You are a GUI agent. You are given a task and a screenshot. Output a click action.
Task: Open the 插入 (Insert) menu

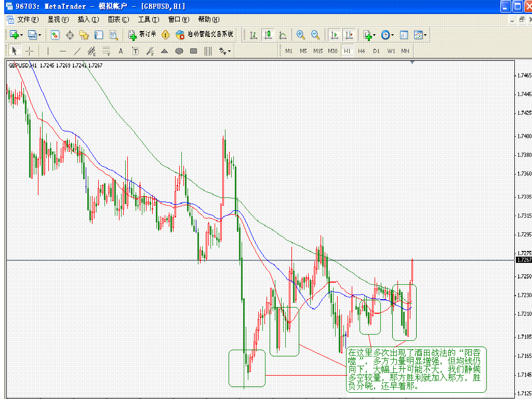click(x=88, y=19)
